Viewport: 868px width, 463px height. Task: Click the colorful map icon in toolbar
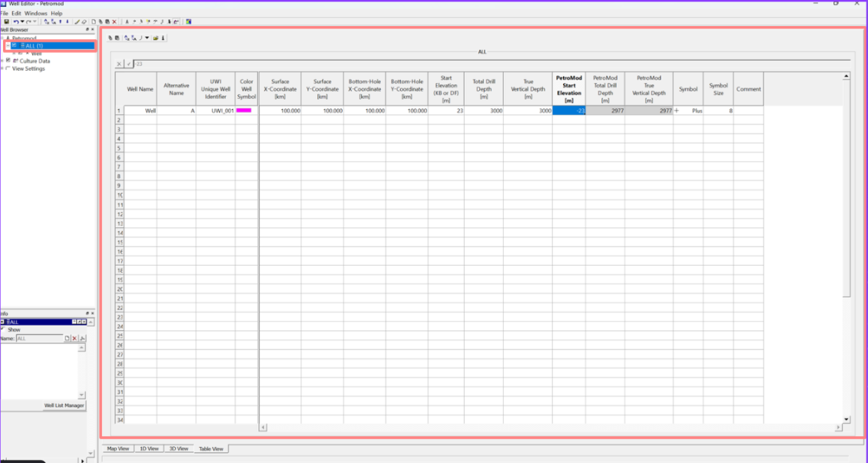coord(188,21)
